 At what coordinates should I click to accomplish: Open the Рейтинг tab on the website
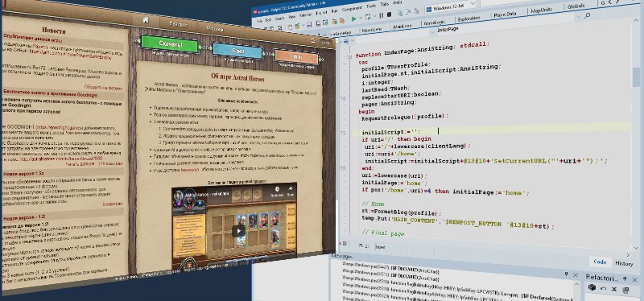click(x=178, y=23)
